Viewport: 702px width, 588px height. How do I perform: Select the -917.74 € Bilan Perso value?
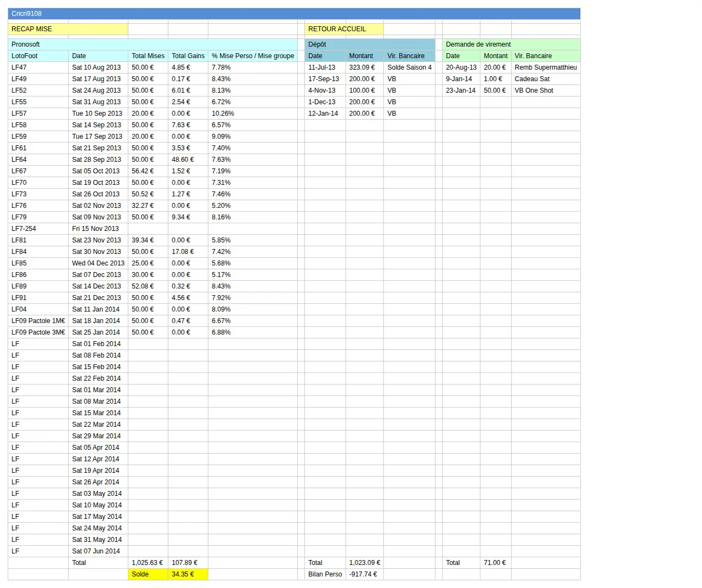point(365,574)
